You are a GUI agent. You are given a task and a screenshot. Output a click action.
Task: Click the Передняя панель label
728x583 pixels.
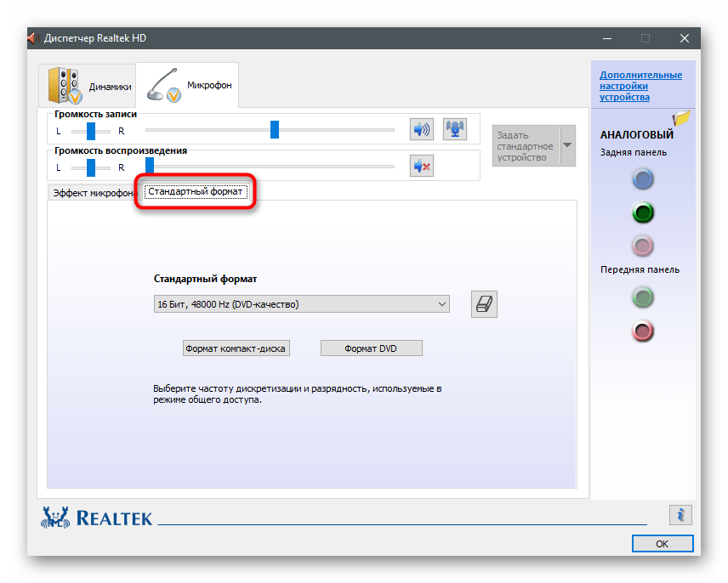(x=640, y=270)
